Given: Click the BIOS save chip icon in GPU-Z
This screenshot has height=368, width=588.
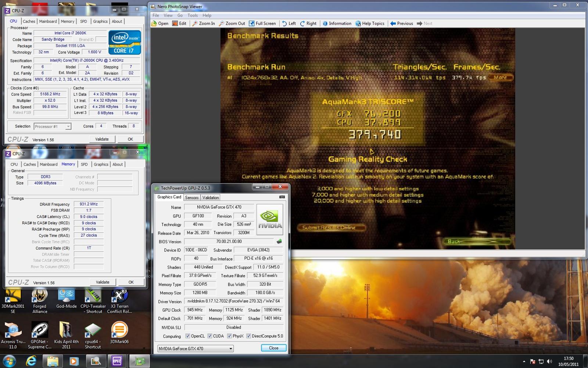Looking at the screenshot, I should coord(279,241).
